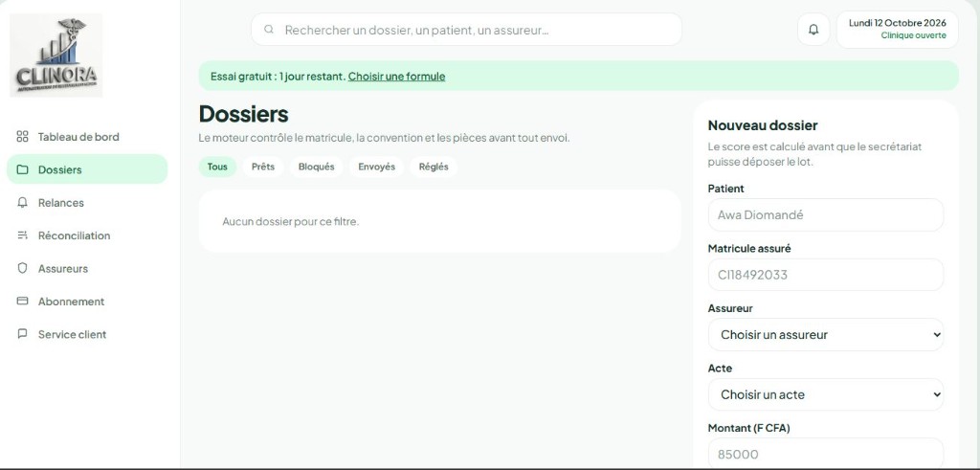Click the notification bell icon in header
This screenshot has width=980, height=470.
coord(813,30)
